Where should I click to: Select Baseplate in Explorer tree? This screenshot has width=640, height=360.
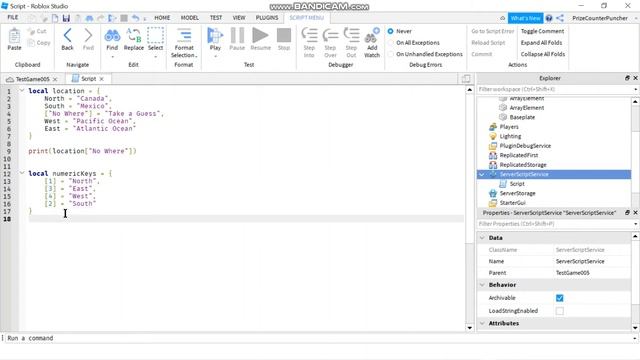[x=522, y=117]
